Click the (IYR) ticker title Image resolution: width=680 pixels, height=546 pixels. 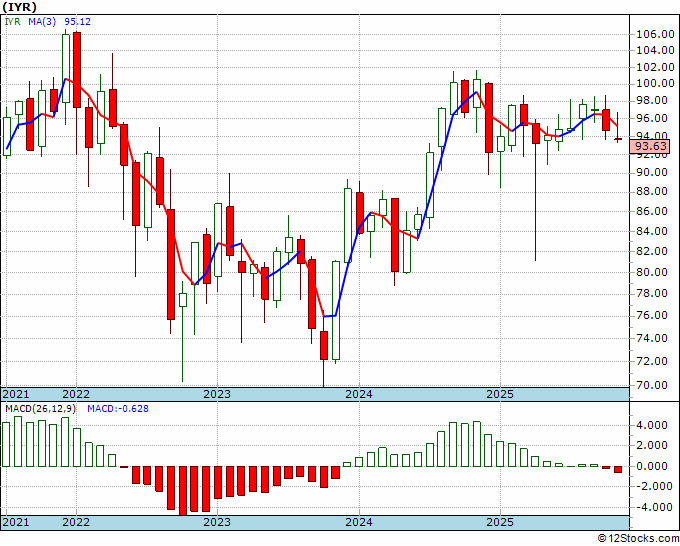coord(20,7)
